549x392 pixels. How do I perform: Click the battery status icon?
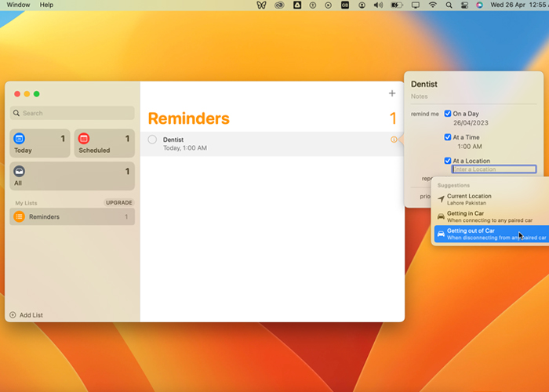(397, 5)
